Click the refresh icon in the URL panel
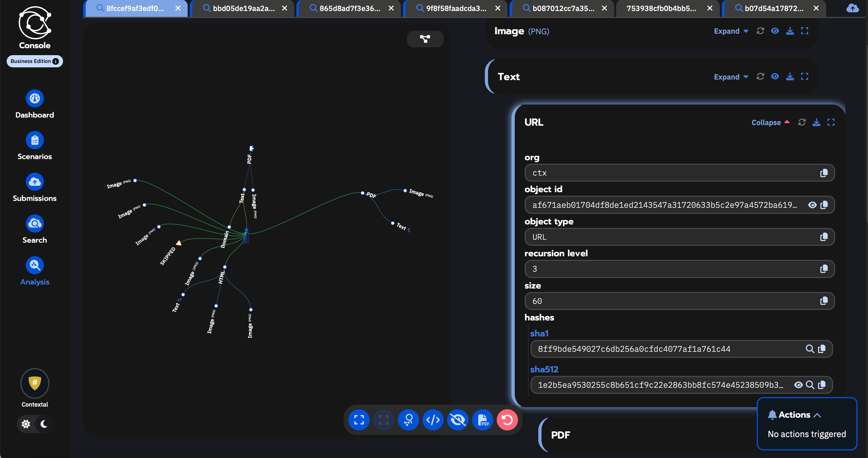The width and height of the screenshot is (868, 458). (802, 122)
